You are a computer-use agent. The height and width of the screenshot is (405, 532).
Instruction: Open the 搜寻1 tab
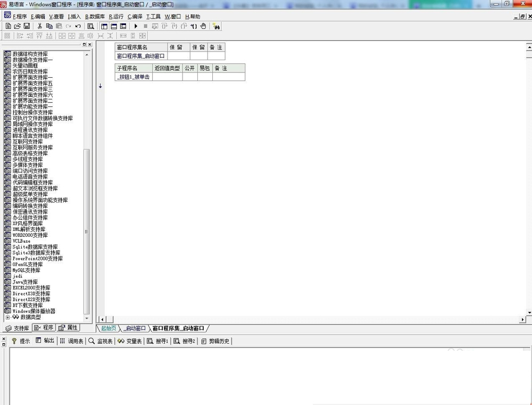click(x=157, y=341)
